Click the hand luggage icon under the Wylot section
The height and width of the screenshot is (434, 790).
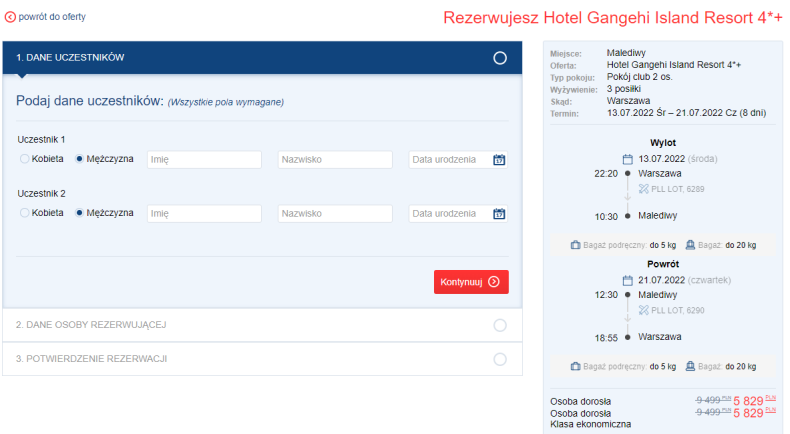(x=575, y=244)
